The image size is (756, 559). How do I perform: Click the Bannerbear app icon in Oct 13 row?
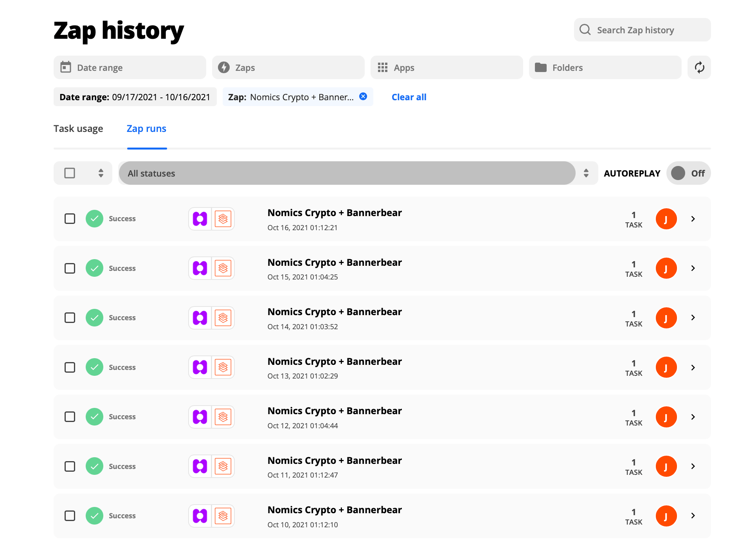coord(223,367)
